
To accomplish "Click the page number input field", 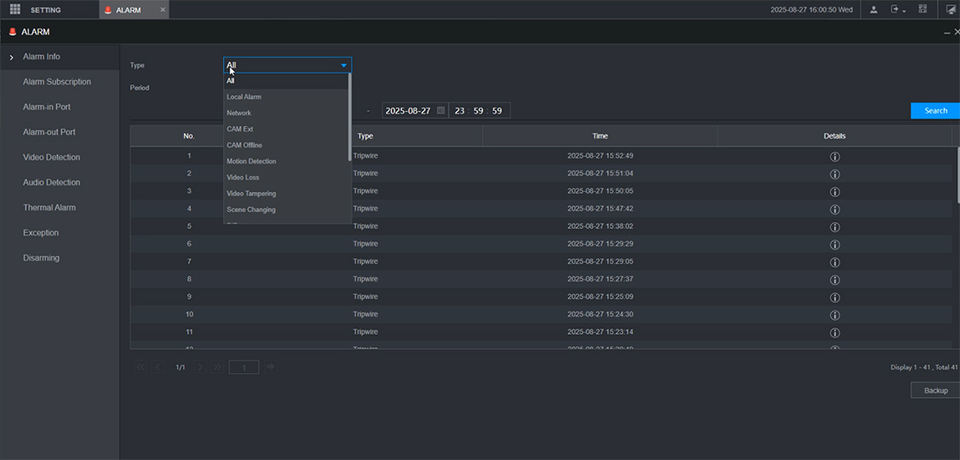I will [244, 367].
